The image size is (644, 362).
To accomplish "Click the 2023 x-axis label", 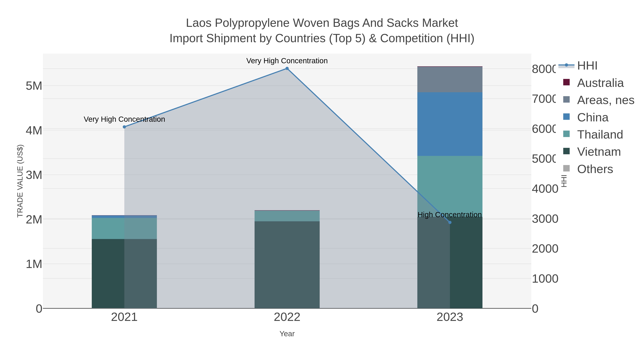I will 450,317.
